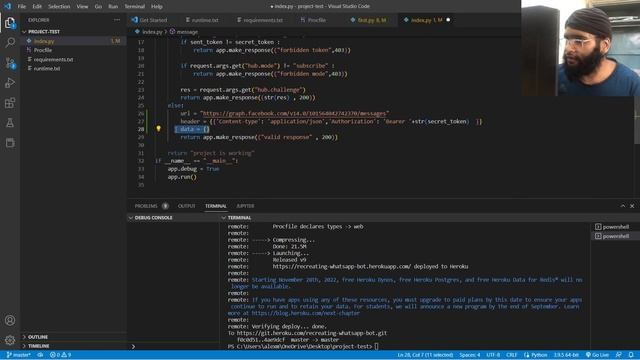This screenshot has width=640, height=360.
Task: Open the Selection menu
Action: click(59, 6)
